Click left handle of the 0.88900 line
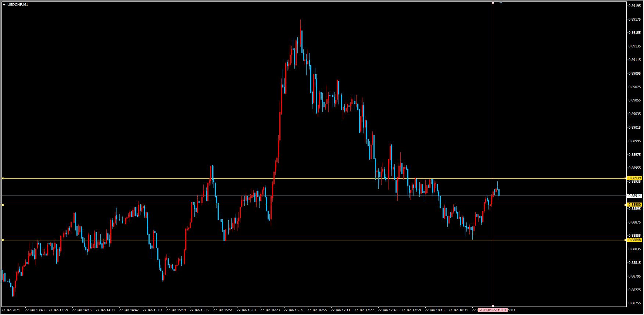The width and height of the screenshot is (644, 315). click(3, 205)
